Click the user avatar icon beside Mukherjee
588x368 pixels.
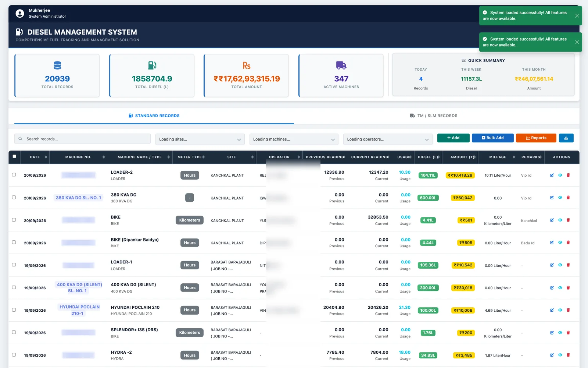click(20, 14)
